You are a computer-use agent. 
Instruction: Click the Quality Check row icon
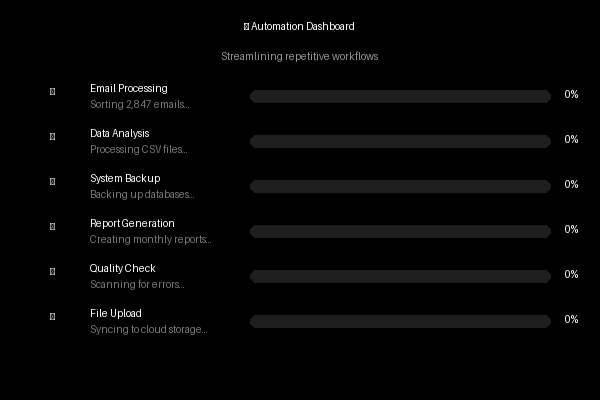pos(52,272)
